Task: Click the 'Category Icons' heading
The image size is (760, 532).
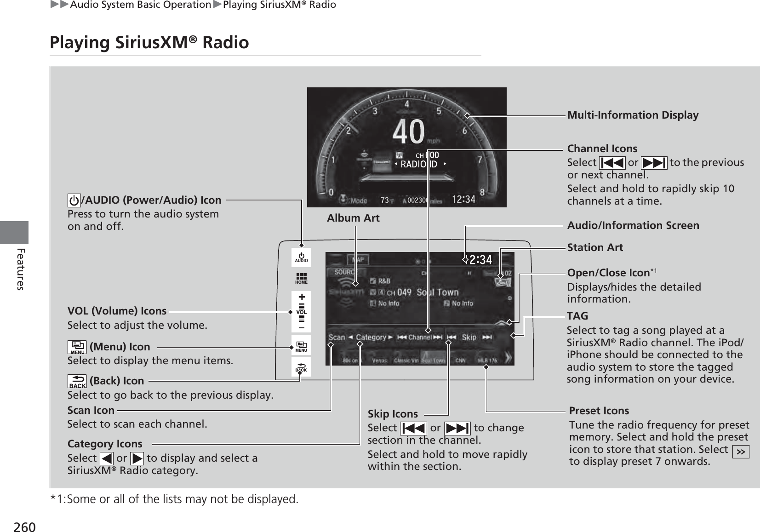Action: [x=105, y=444]
